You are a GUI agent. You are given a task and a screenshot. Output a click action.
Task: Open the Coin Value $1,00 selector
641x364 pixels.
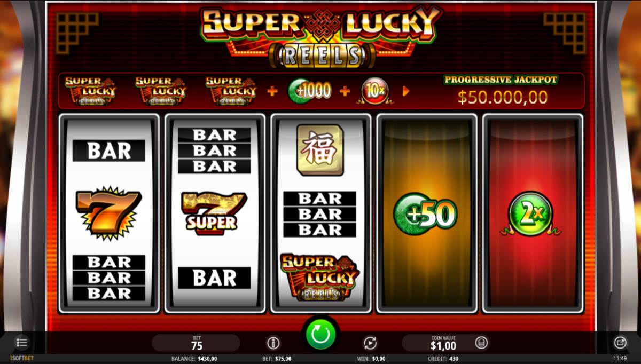tap(443, 343)
